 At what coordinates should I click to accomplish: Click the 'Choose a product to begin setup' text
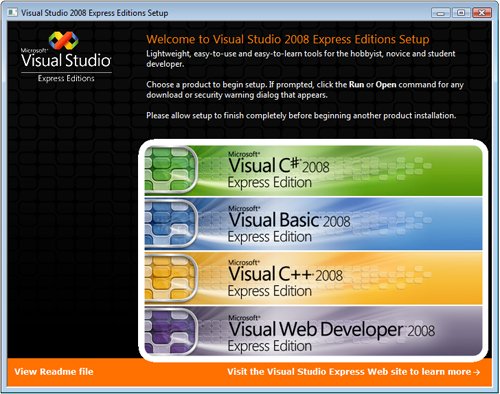[x=305, y=90]
